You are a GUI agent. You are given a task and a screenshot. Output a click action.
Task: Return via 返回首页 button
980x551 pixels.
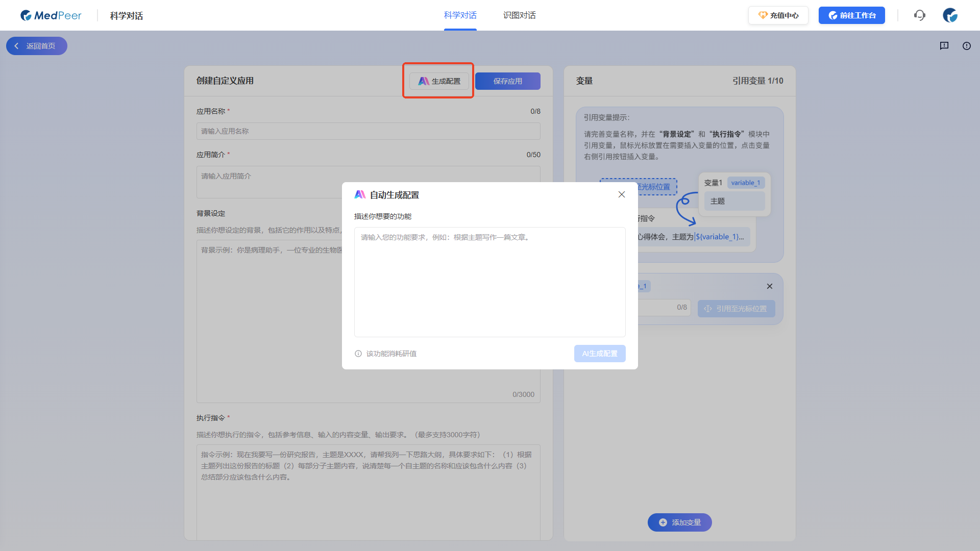[x=37, y=46]
